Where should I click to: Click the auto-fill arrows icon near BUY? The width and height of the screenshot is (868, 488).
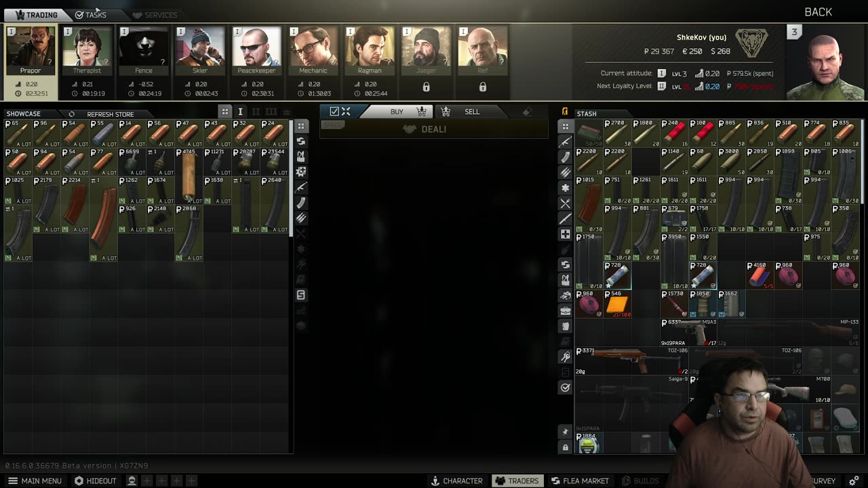coord(346,112)
